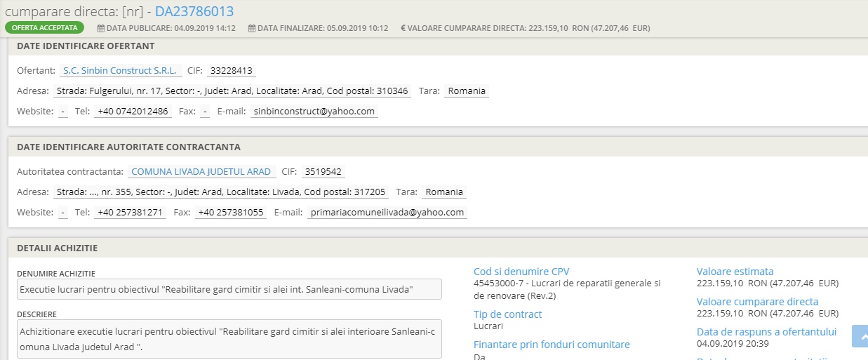Open COMUNA LIVADA JUDETUL ARAD authority link

[201, 172]
